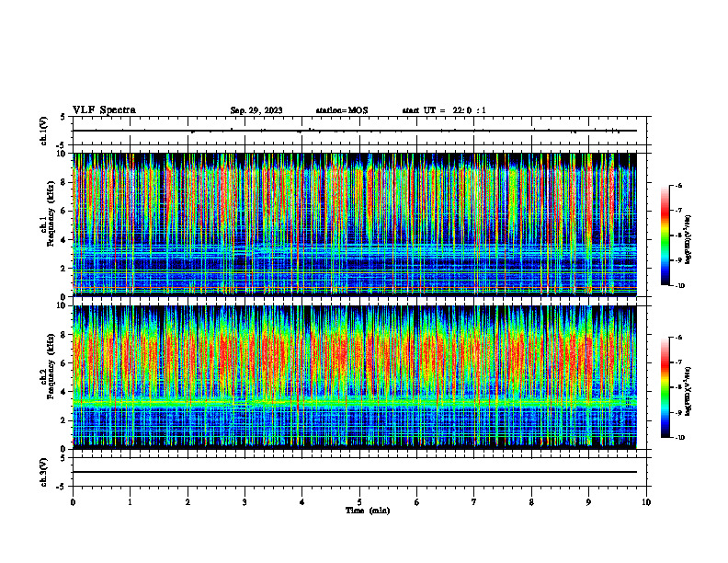Click the "-6" label on ch.2 colorbar

(678, 338)
